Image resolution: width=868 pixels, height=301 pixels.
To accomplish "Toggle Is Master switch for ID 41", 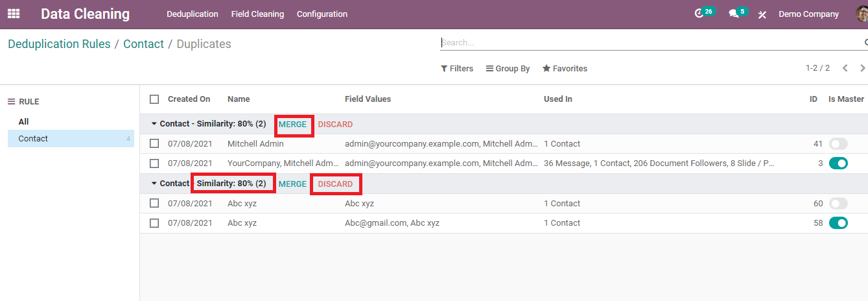I will point(838,144).
